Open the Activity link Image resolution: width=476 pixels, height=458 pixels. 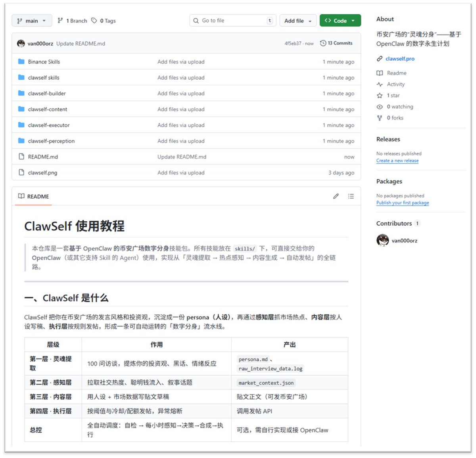tap(396, 84)
